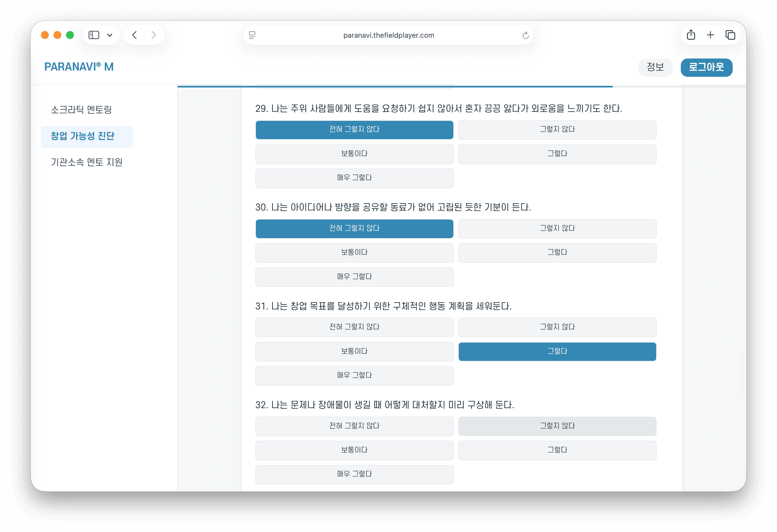The height and width of the screenshot is (532, 777).
Task: Click the reader view icon in address bar
Action: coord(252,35)
